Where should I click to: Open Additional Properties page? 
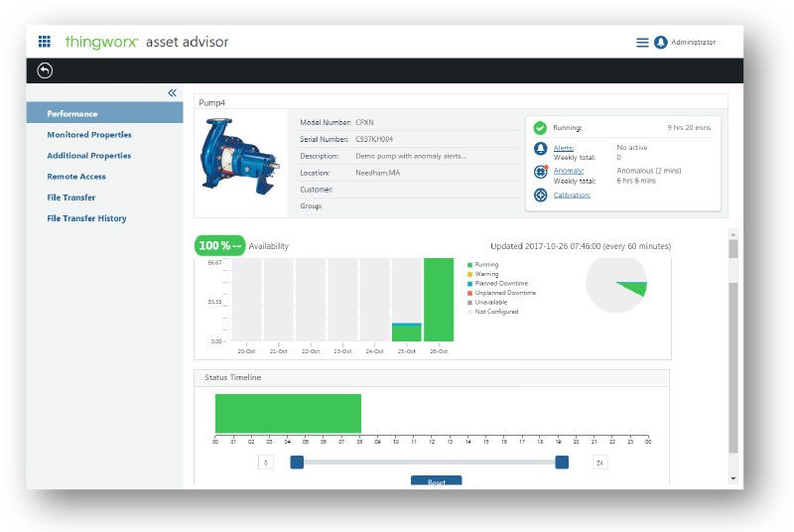click(89, 156)
